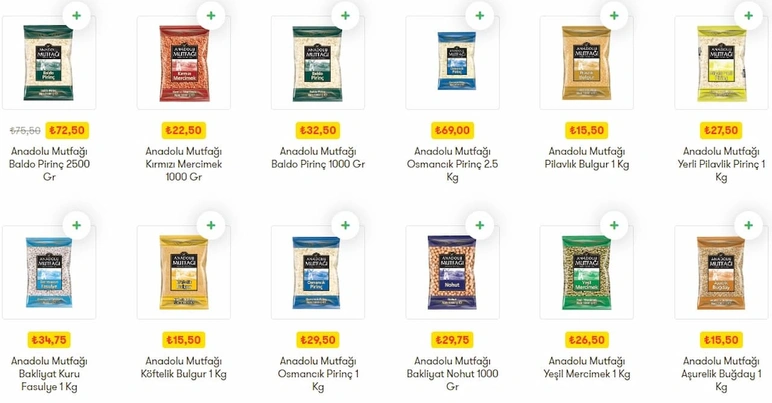This screenshot has width=772, height=403.
Task: Add Nohut 1000 Gr to cart
Action: tap(480, 225)
